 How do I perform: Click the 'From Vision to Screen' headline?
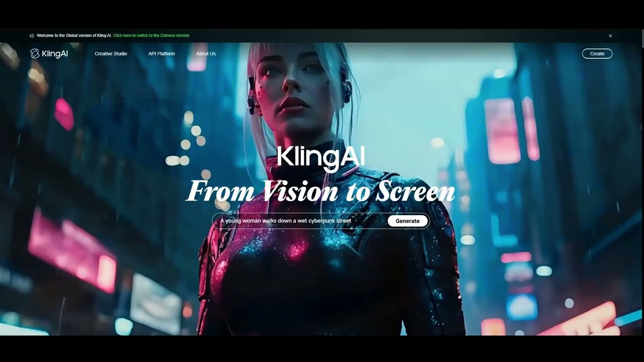(x=320, y=192)
